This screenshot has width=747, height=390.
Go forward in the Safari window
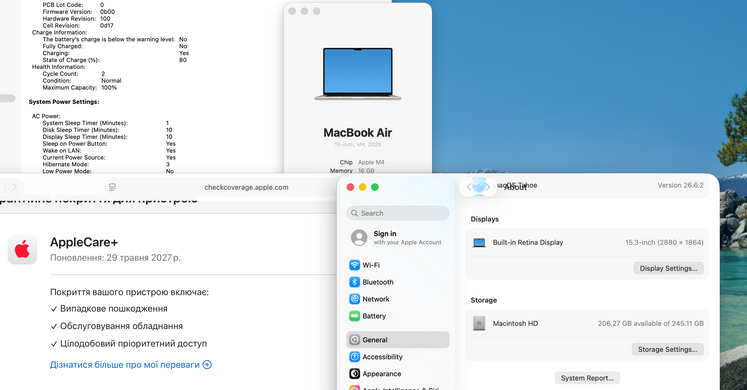[14, 187]
